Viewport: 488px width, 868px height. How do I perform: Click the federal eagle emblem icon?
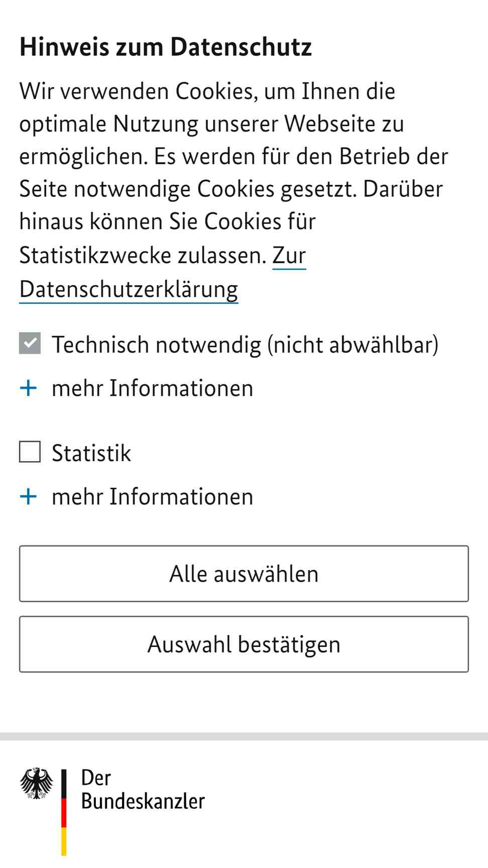(x=37, y=783)
